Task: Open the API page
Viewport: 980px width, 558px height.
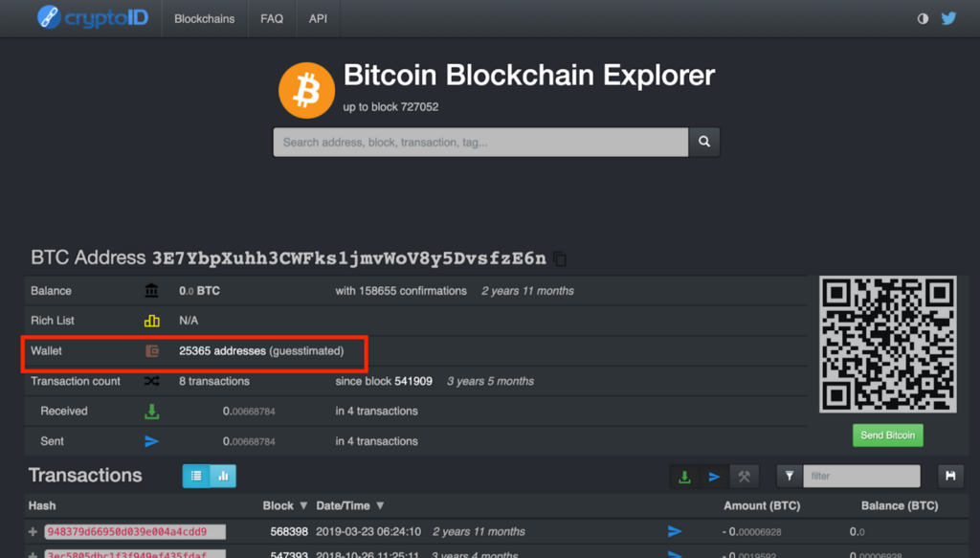Action: [318, 19]
